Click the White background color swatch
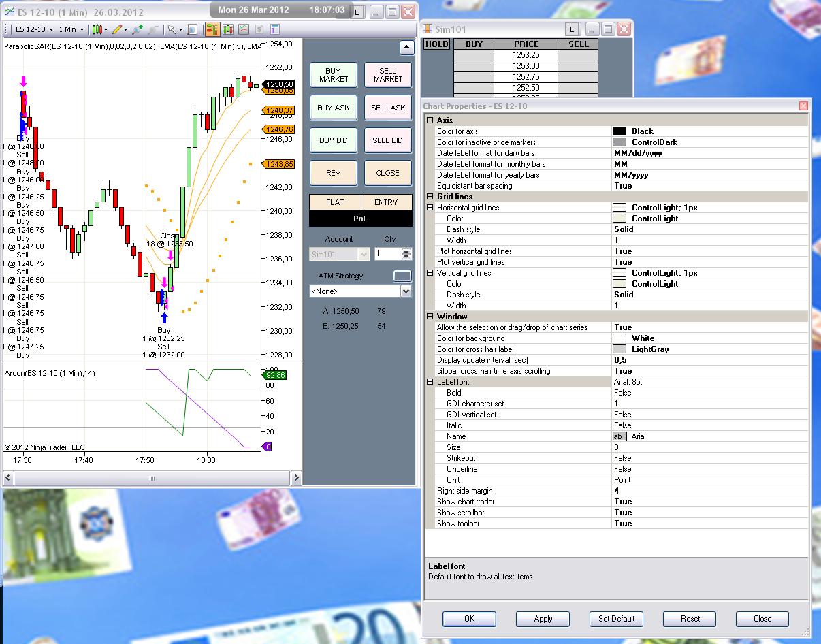Image resolution: width=821 pixels, height=644 pixels. pos(619,338)
